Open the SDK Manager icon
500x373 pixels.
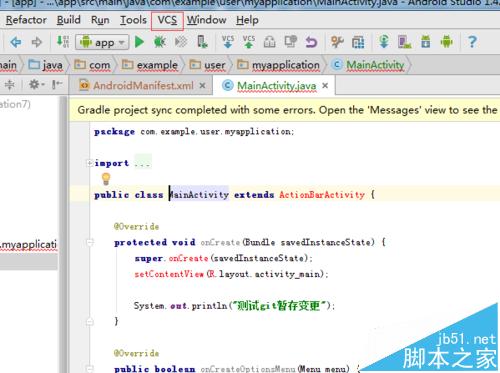pos(426,42)
